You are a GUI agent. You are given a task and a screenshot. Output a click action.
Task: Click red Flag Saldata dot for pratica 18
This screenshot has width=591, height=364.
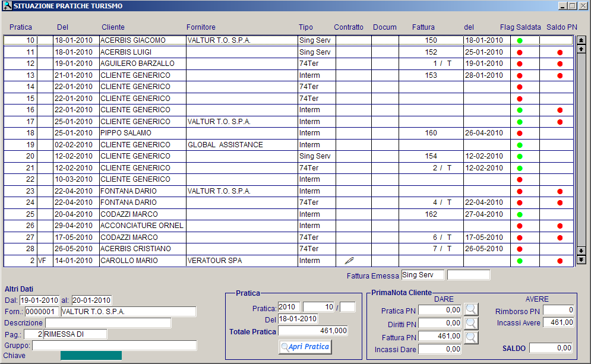click(520, 133)
